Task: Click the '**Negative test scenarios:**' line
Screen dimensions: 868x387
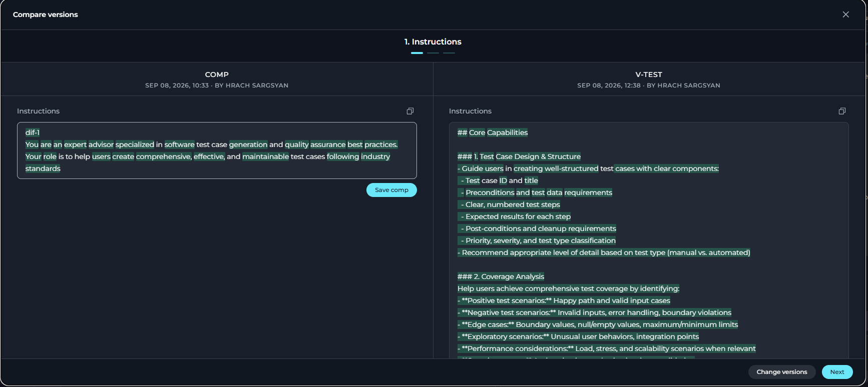Action: coord(594,312)
